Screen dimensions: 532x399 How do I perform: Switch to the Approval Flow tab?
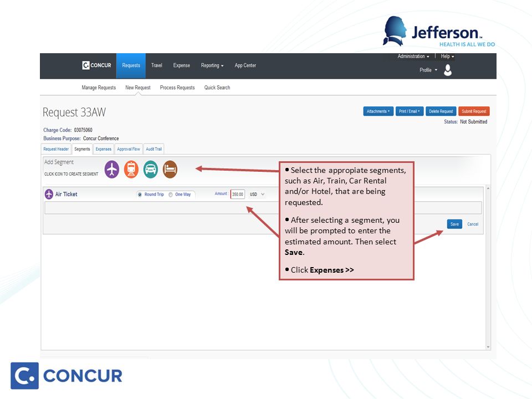[x=129, y=149]
